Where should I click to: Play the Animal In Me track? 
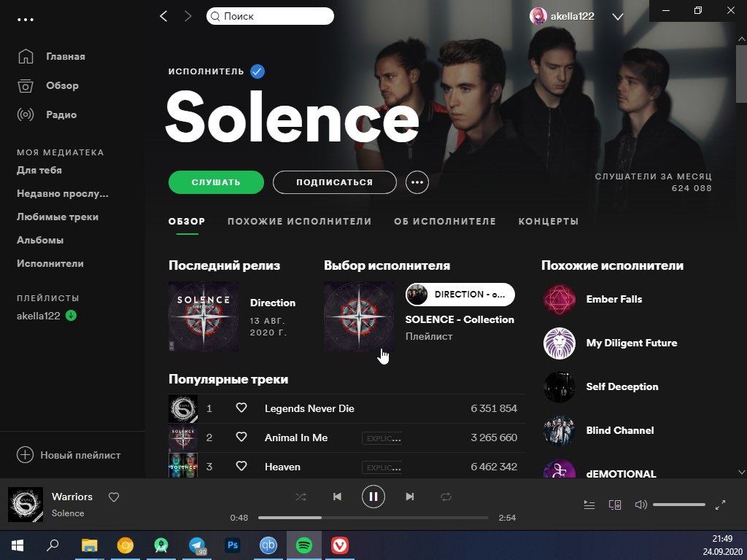click(x=296, y=437)
